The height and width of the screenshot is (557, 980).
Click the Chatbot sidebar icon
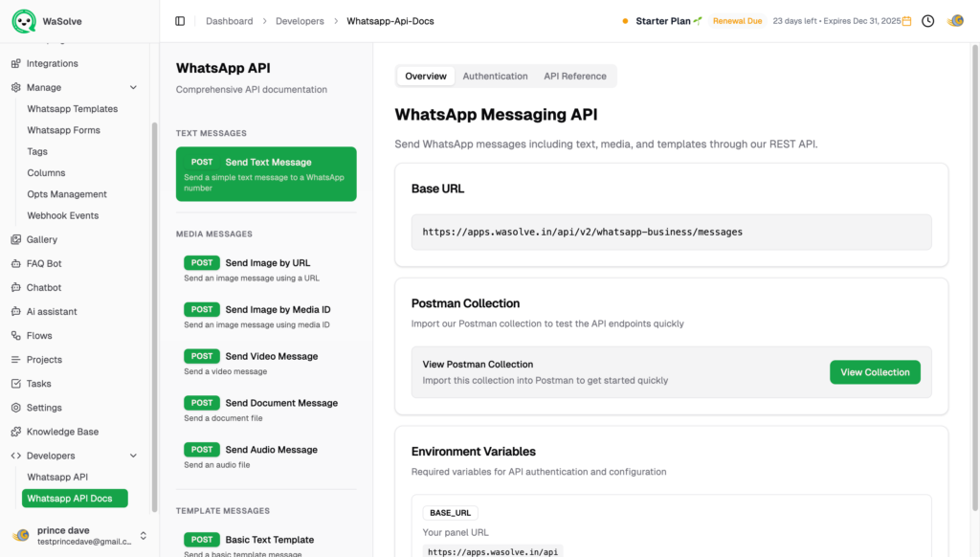point(15,288)
